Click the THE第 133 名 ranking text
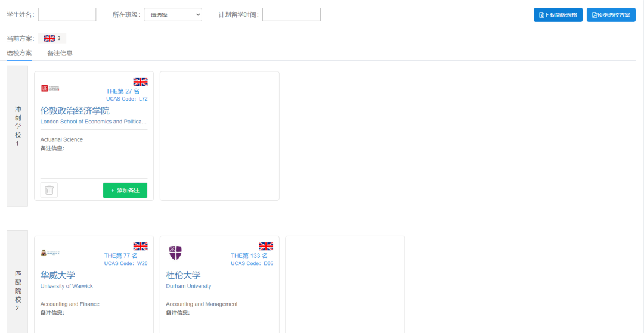 click(249, 256)
